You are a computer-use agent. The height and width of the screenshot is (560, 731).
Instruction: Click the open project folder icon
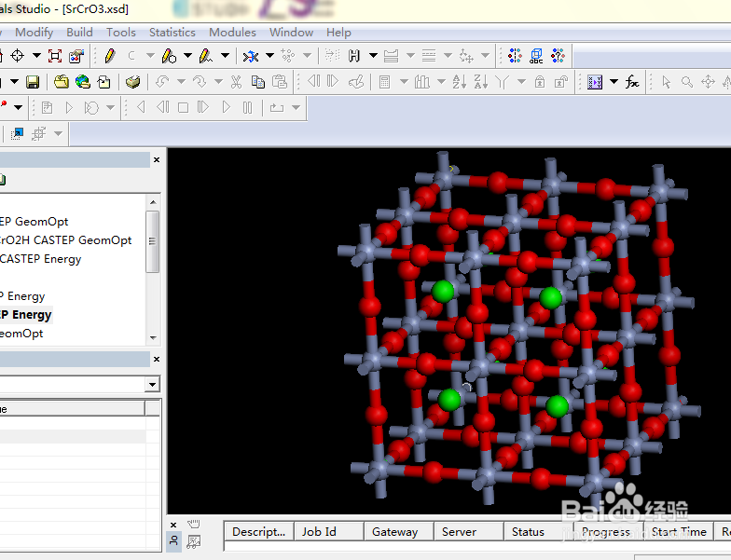pyautogui.click(x=62, y=82)
